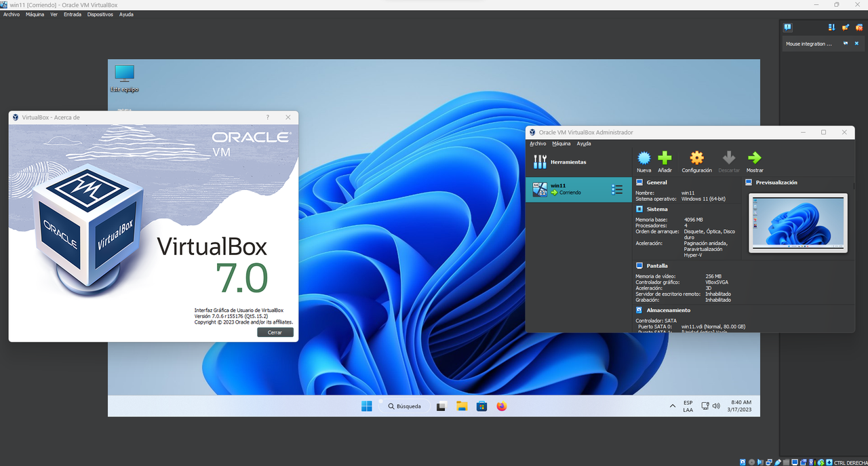Launch Firefox from guest taskbar
The image size is (868, 466).
point(502,406)
